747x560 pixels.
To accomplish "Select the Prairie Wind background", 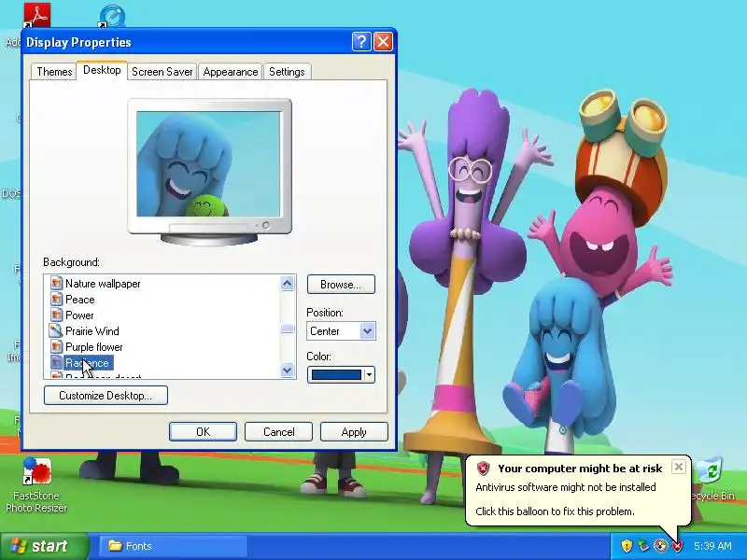I will click(92, 331).
